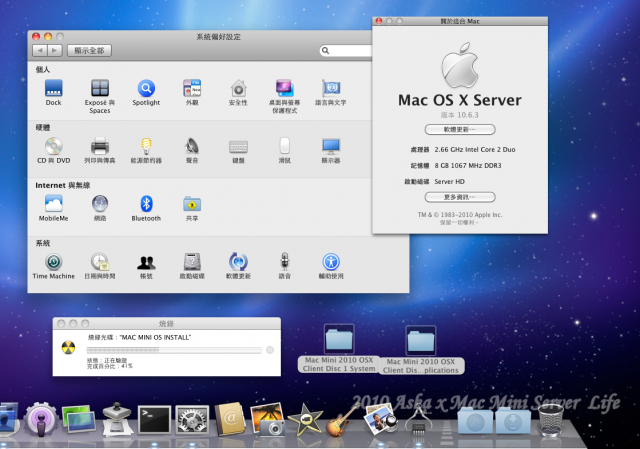Launch Terminal from the Dock
Image resolution: width=640 pixels, height=449 pixels.
pyautogui.click(x=154, y=420)
